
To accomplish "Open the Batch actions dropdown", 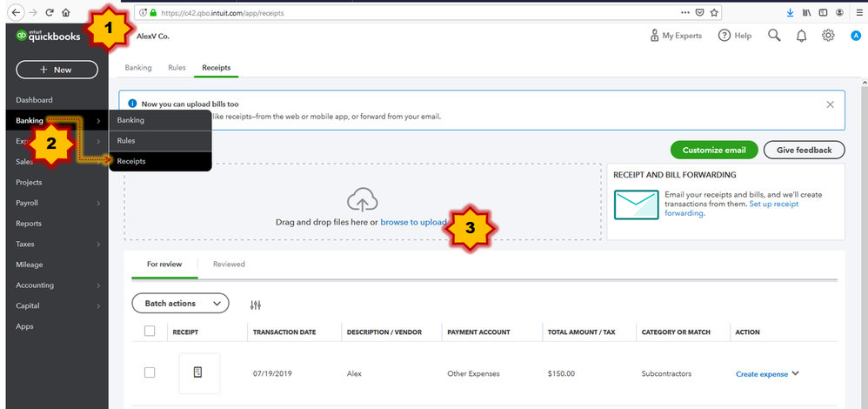I will (x=180, y=304).
